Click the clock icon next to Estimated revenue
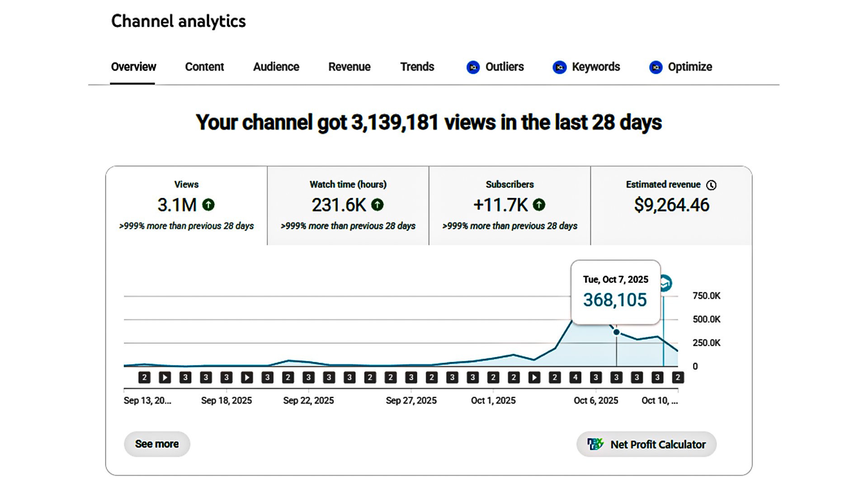 [x=711, y=185]
